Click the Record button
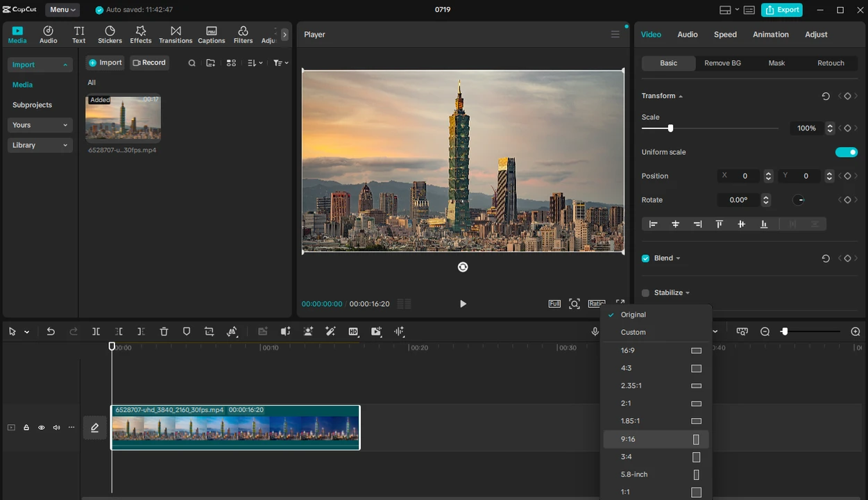 point(149,63)
